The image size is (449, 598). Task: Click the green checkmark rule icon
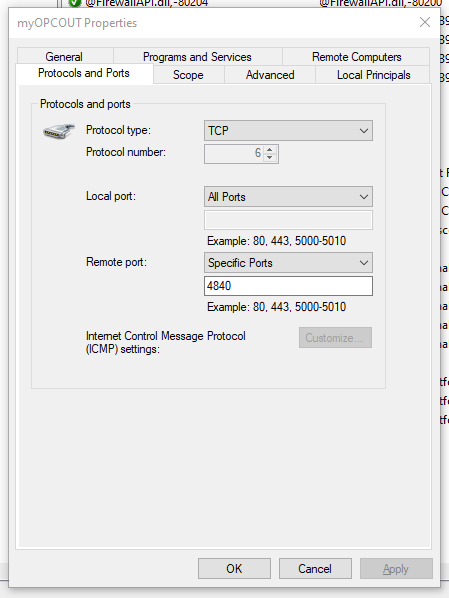pos(75,3)
